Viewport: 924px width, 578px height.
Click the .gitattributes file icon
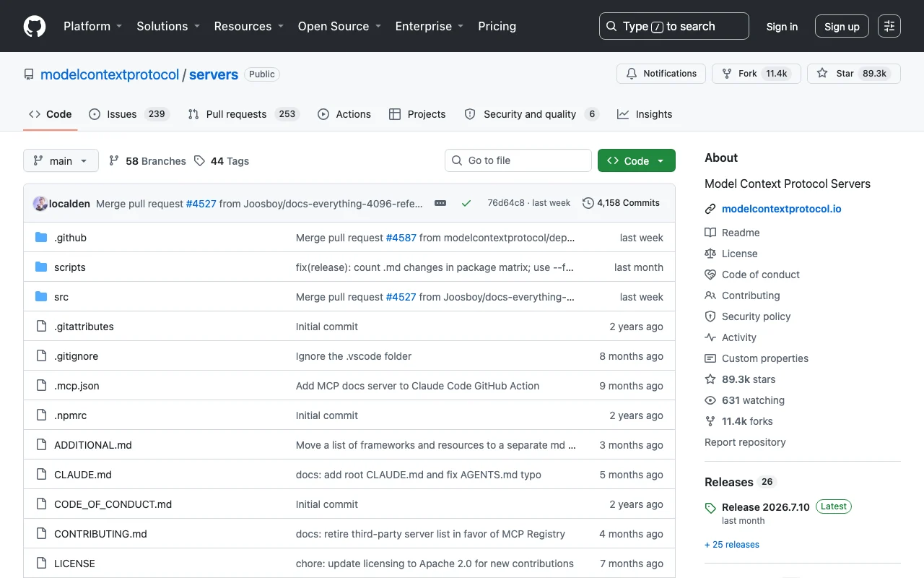[41, 327]
